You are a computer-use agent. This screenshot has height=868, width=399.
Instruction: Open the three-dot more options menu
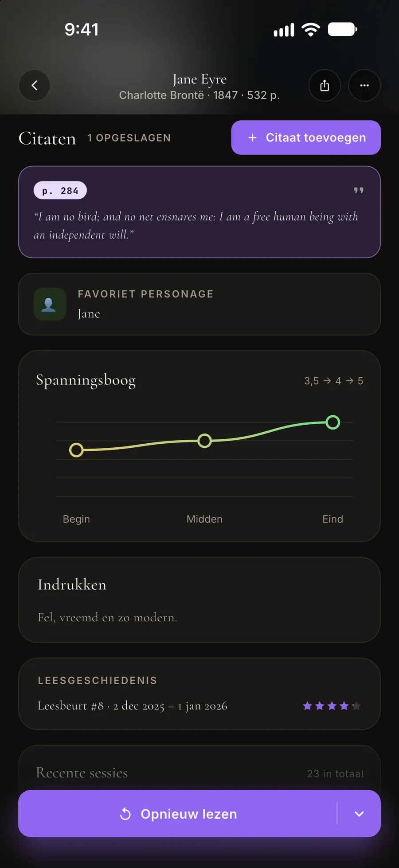[x=364, y=85]
